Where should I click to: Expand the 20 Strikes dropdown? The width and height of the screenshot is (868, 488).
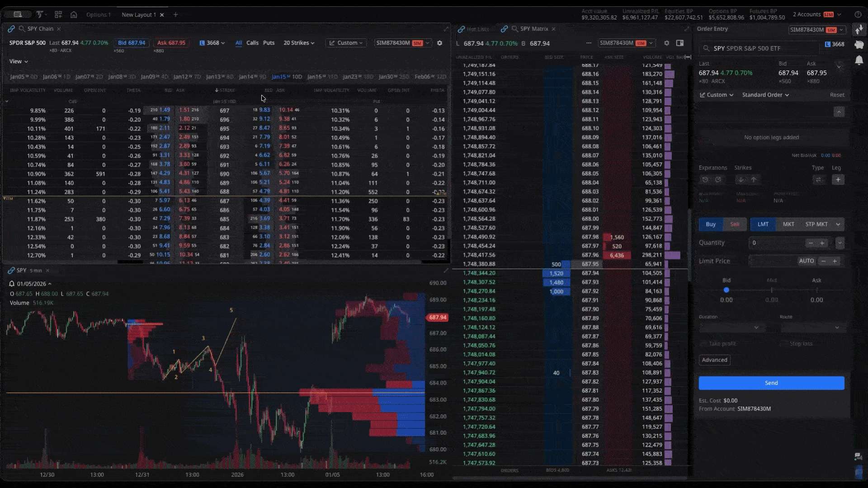298,43
